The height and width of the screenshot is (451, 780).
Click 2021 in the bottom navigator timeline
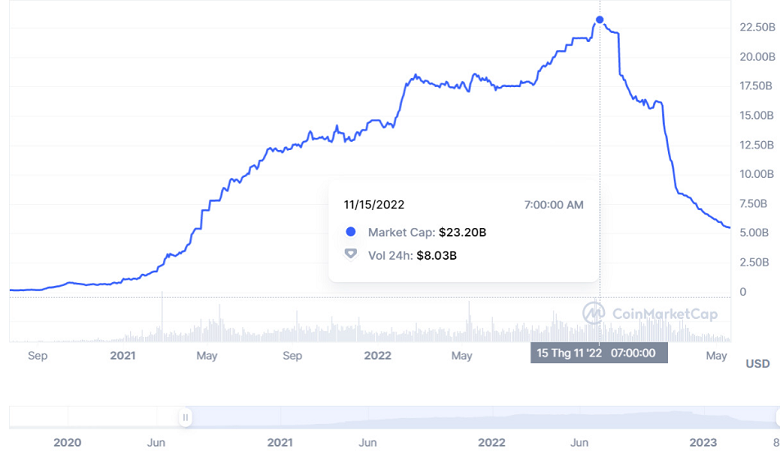[280, 442]
